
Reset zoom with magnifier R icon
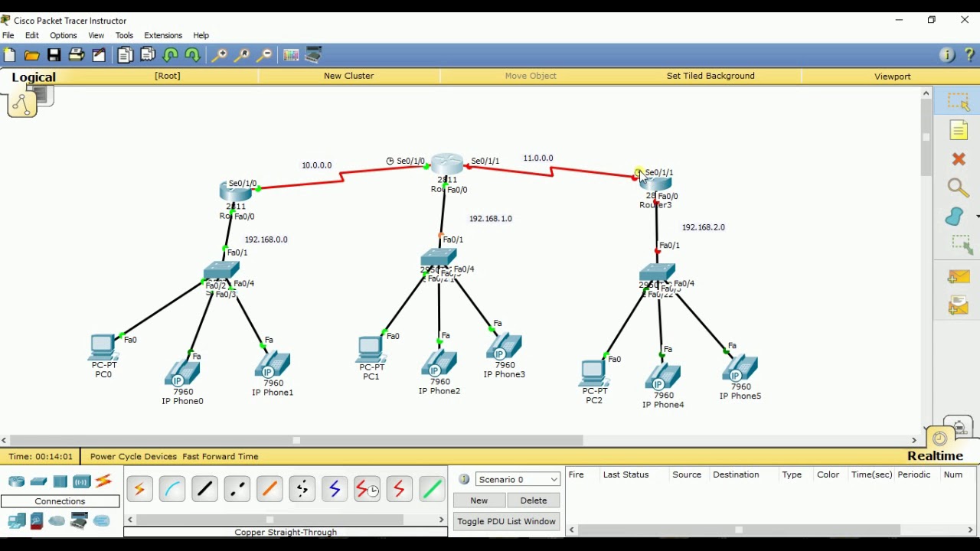(x=242, y=55)
